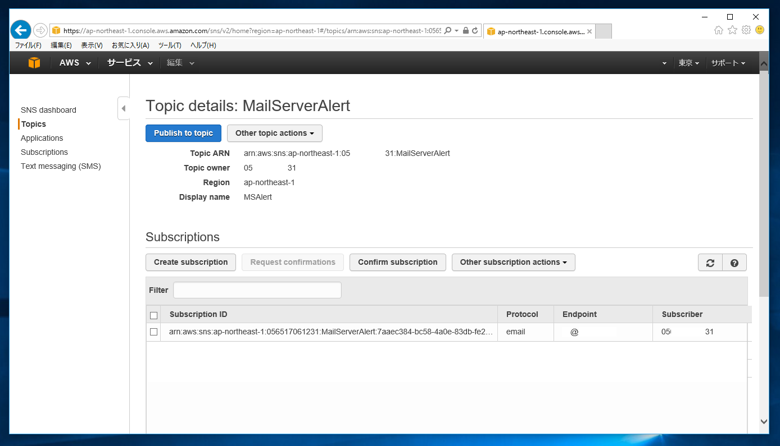Open Text messaging (SMS) page
The image size is (780, 446).
click(61, 166)
